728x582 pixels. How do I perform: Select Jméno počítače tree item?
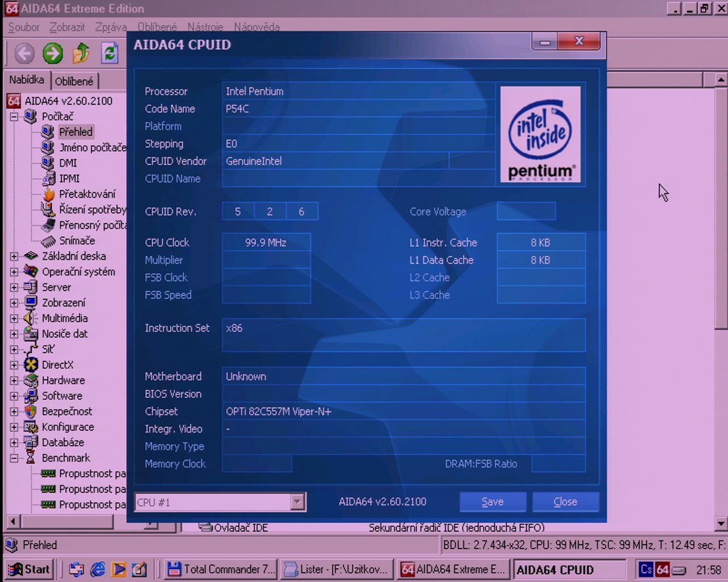[x=92, y=147]
